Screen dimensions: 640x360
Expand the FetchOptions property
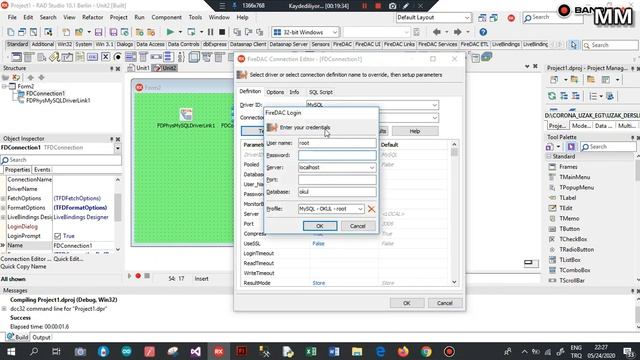point(3,198)
